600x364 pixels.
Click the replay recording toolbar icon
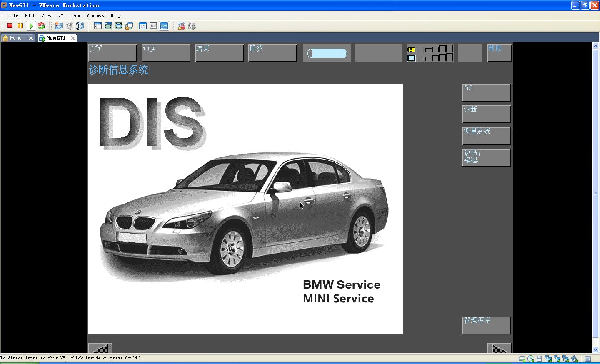click(x=192, y=26)
